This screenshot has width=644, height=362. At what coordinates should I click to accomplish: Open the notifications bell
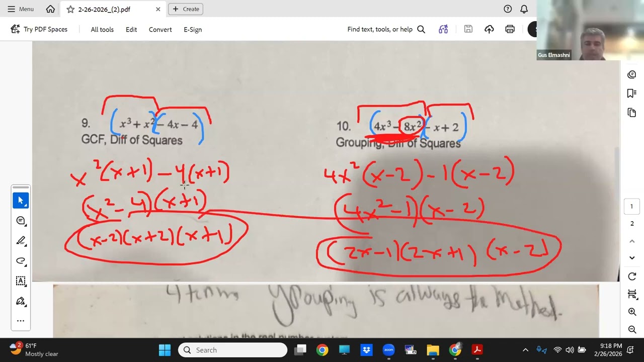click(x=524, y=9)
